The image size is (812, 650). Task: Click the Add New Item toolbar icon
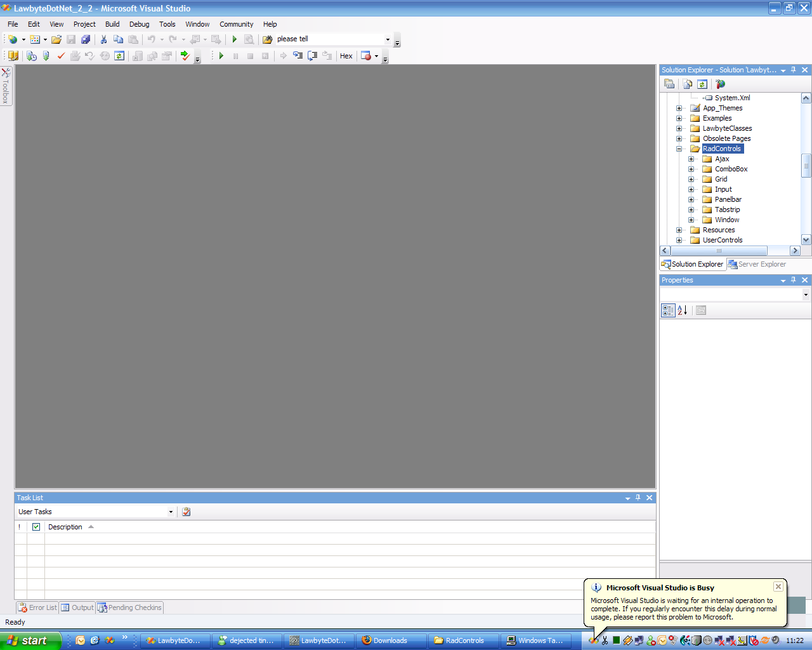(35, 39)
